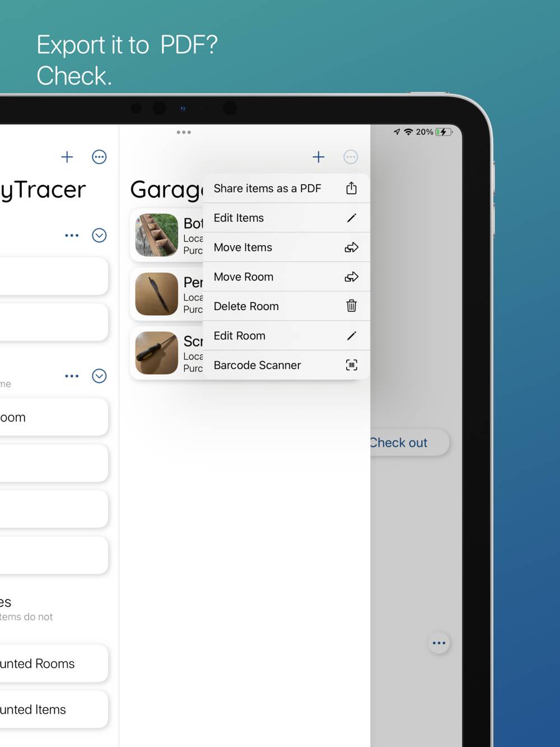Choose the Edit Room menu entry

coord(286,335)
